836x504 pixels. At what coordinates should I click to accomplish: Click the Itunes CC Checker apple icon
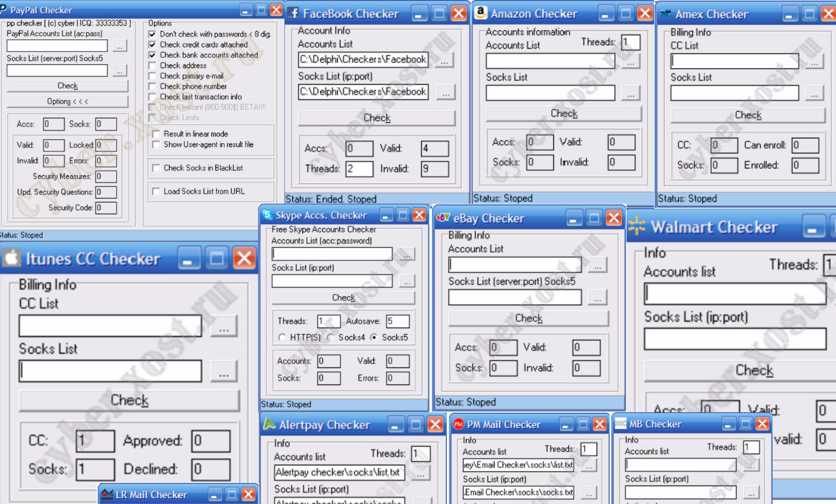coord(12,259)
